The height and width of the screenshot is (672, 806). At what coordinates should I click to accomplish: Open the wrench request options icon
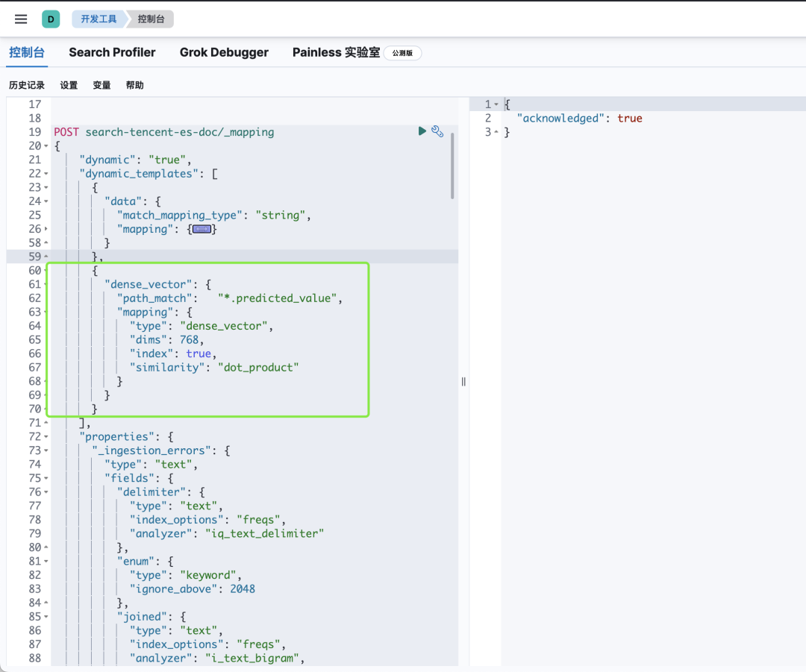[438, 131]
